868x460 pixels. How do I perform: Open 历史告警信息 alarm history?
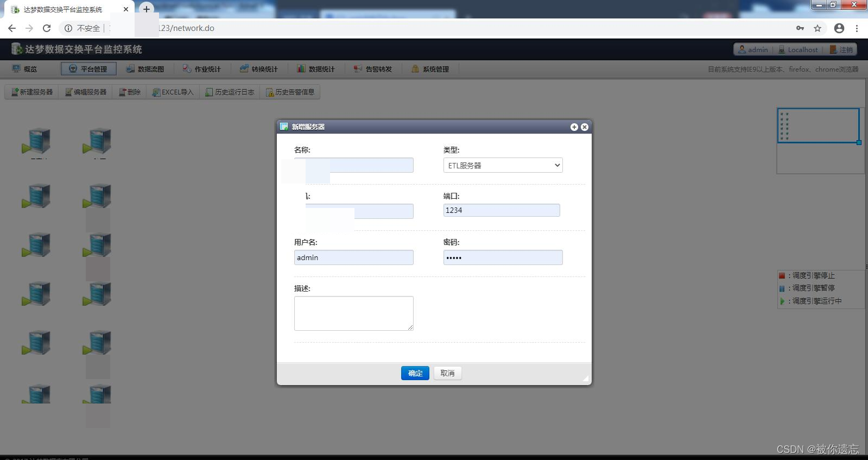290,92
